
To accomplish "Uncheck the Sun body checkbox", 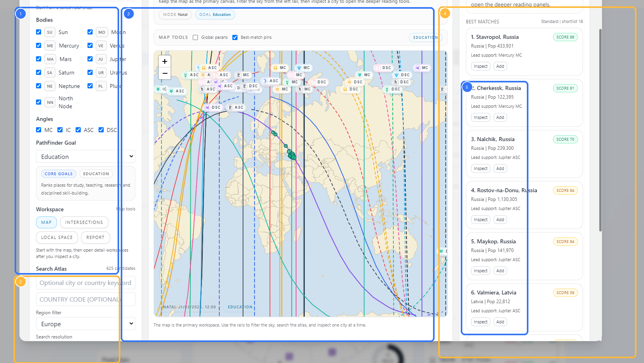I will pos(38,32).
